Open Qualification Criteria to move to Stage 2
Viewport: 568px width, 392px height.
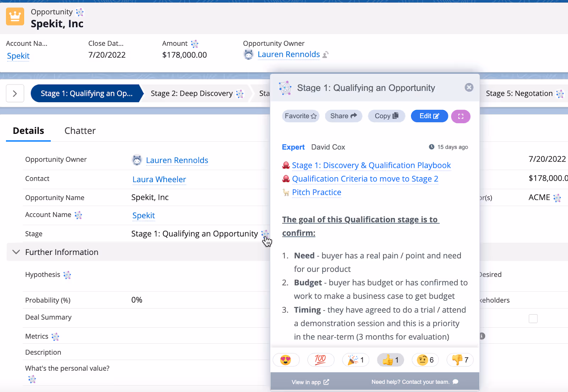(365, 179)
